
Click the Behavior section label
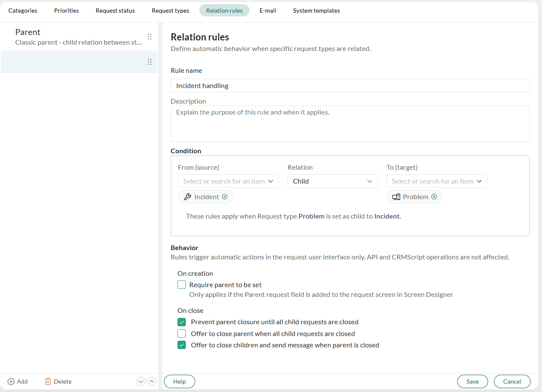coord(185,248)
